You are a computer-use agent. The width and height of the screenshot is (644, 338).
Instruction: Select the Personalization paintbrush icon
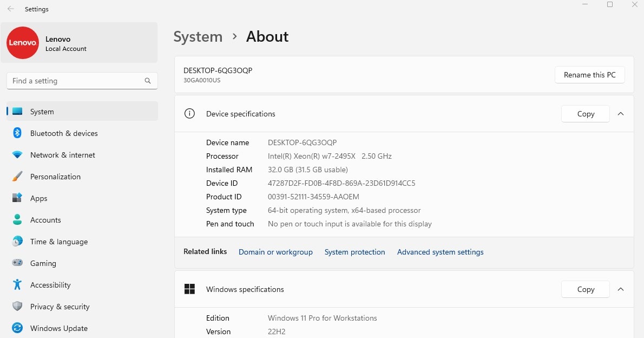17,177
